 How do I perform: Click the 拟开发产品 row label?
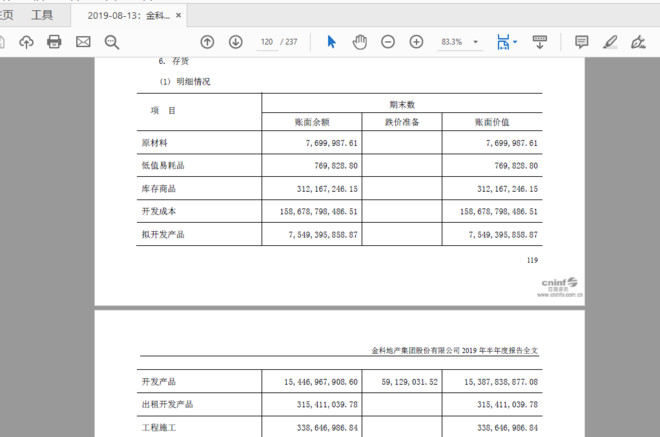click(163, 234)
